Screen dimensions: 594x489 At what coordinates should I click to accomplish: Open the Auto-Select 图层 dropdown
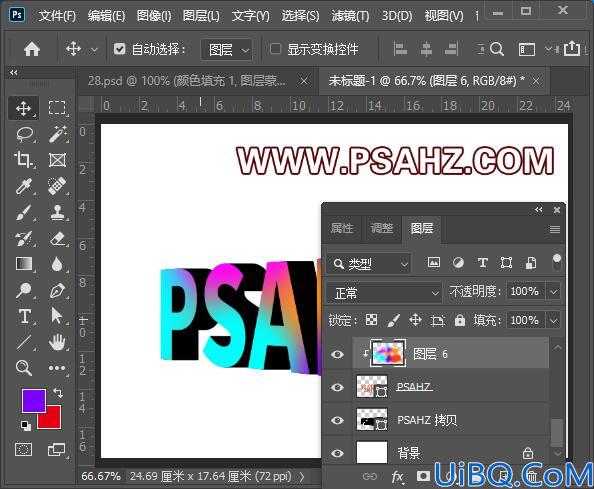pyautogui.click(x=226, y=49)
